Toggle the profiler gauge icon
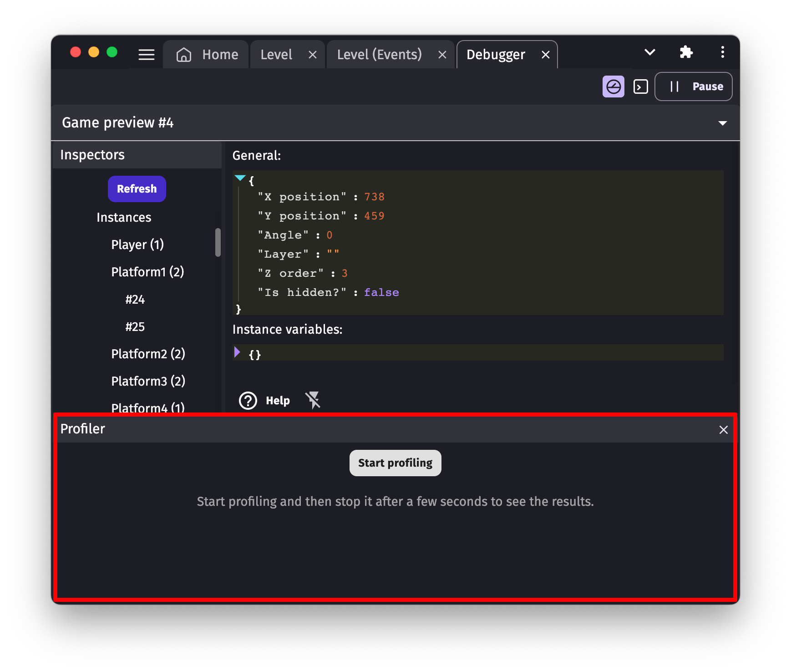Image resolution: width=791 pixels, height=672 pixels. point(613,87)
